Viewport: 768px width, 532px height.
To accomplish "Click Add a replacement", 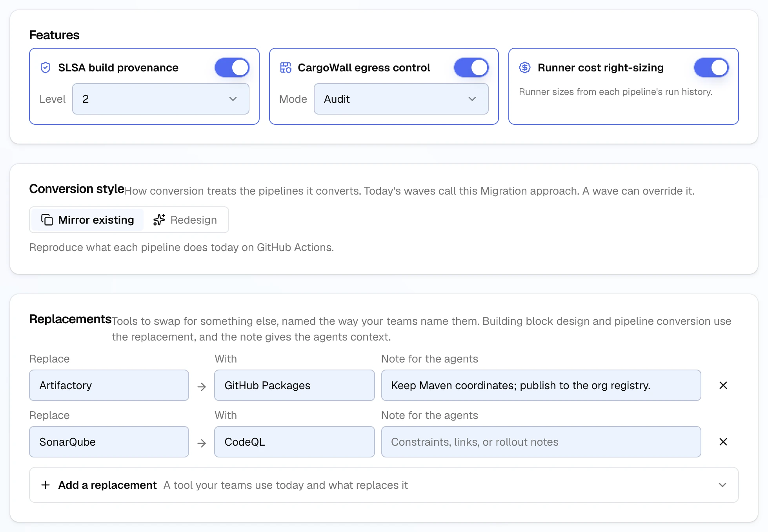I will pos(384,485).
